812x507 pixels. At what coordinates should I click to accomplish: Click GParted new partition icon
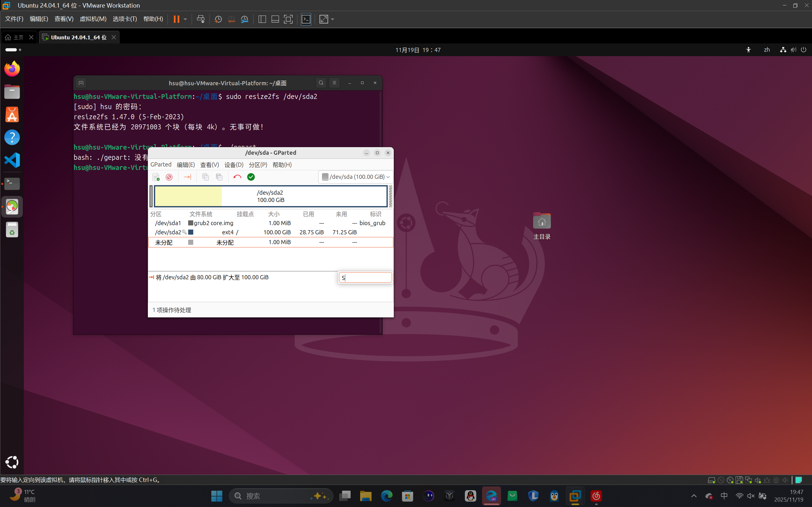[156, 177]
